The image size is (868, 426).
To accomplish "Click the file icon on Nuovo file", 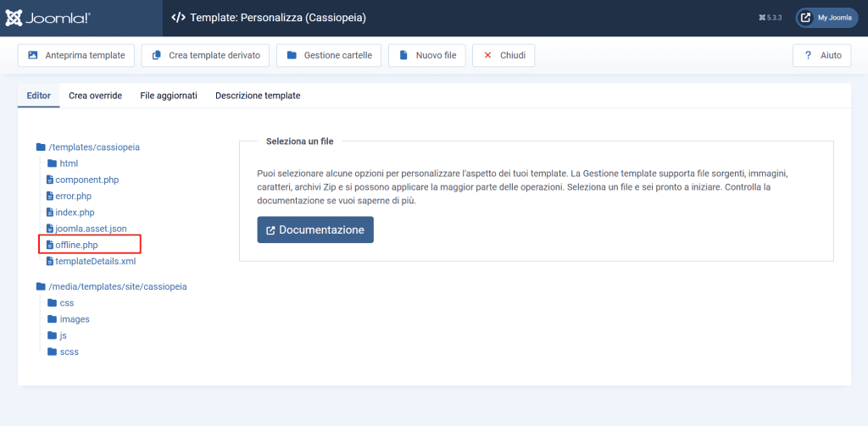I will 403,55.
